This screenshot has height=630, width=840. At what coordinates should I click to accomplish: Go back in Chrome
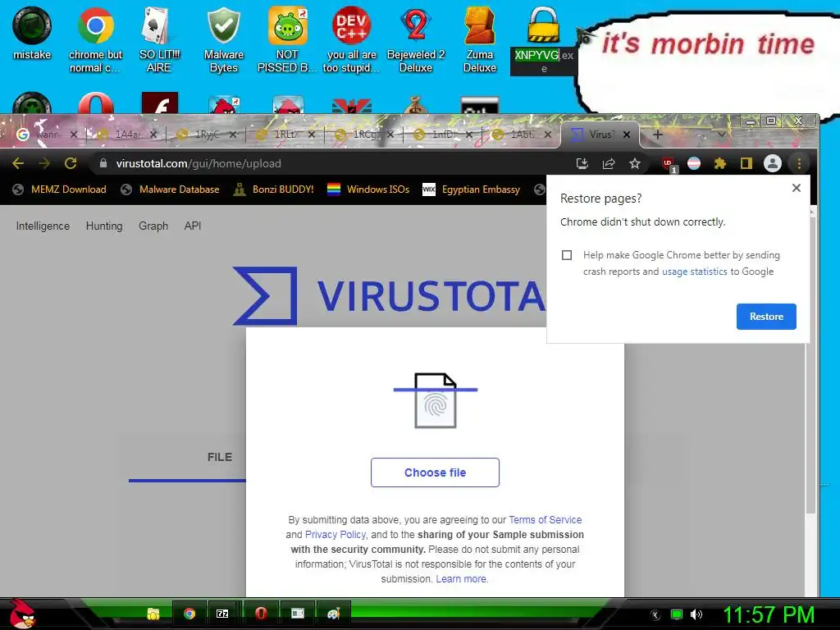18,163
